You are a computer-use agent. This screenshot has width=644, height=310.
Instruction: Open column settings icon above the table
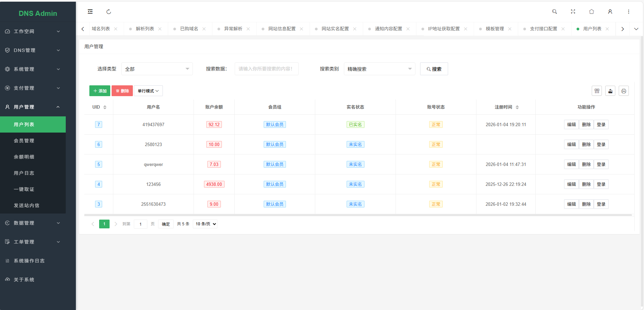[x=597, y=90]
